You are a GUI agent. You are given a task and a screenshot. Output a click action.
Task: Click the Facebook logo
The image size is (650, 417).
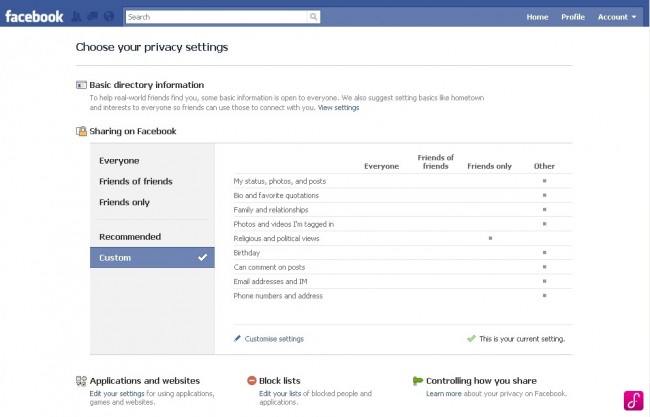point(34,17)
